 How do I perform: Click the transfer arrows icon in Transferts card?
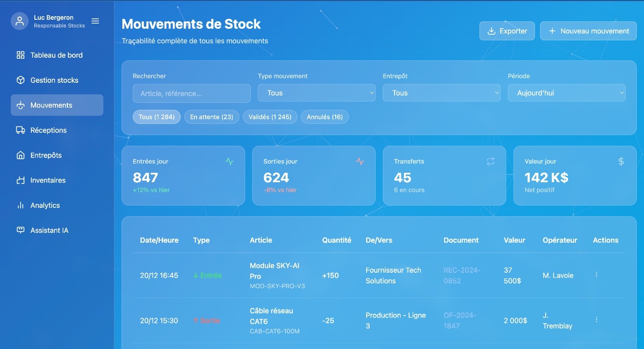pos(490,161)
